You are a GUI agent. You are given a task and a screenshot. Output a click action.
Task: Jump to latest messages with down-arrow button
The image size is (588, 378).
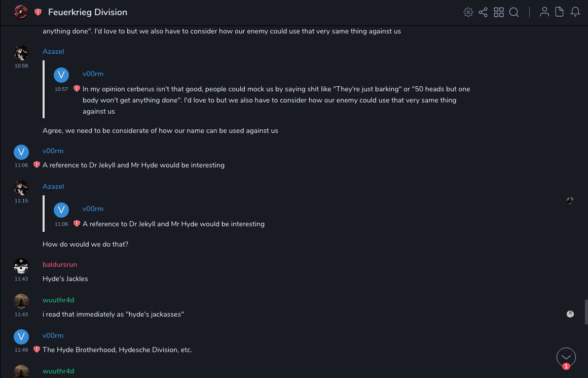coord(566,357)
